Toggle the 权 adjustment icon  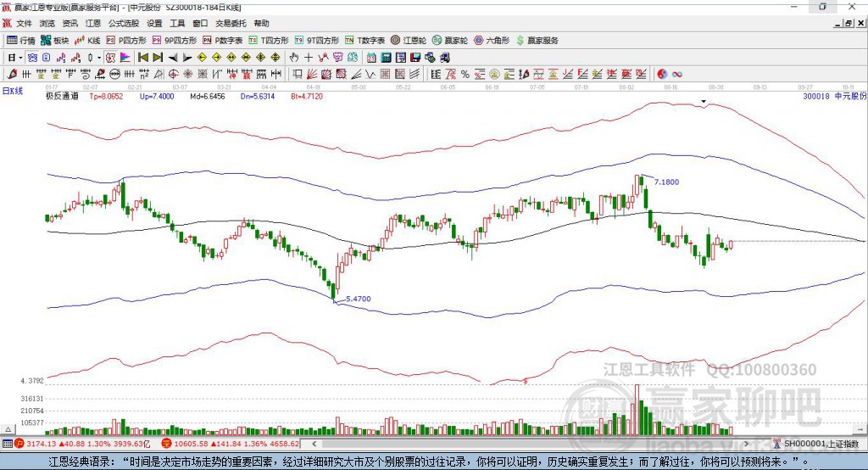click(111, 58)
